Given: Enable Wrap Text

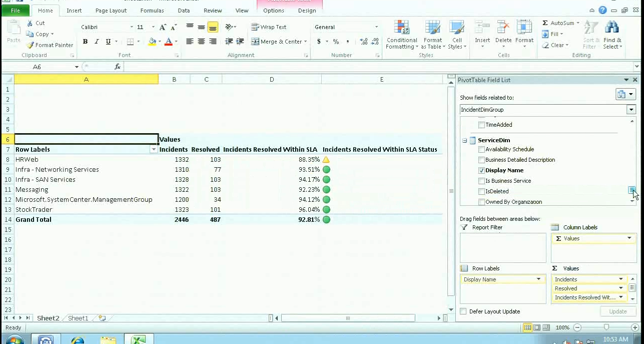Looking at the screenshot, I should click(x=269, y=27).
